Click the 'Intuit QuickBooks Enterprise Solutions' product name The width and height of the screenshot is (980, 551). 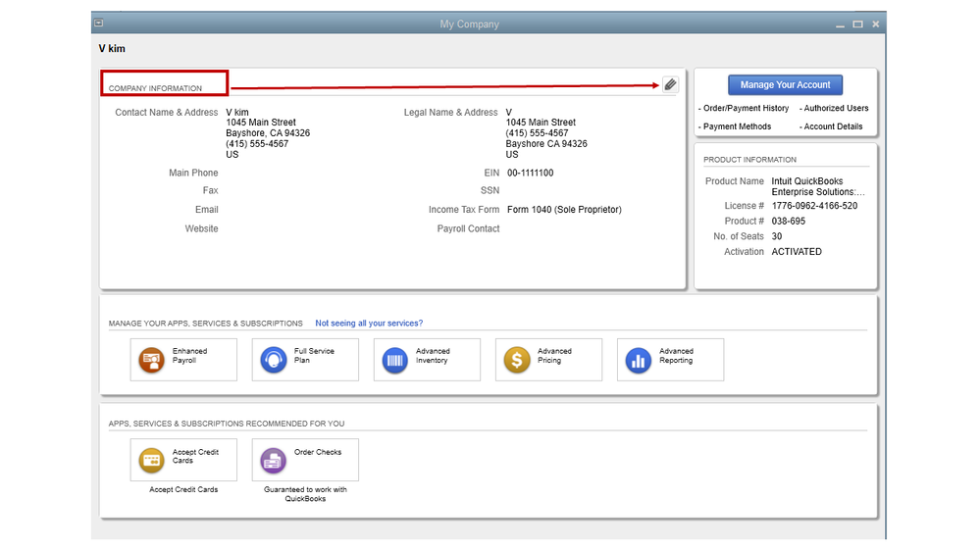click(x=818, y=186)
